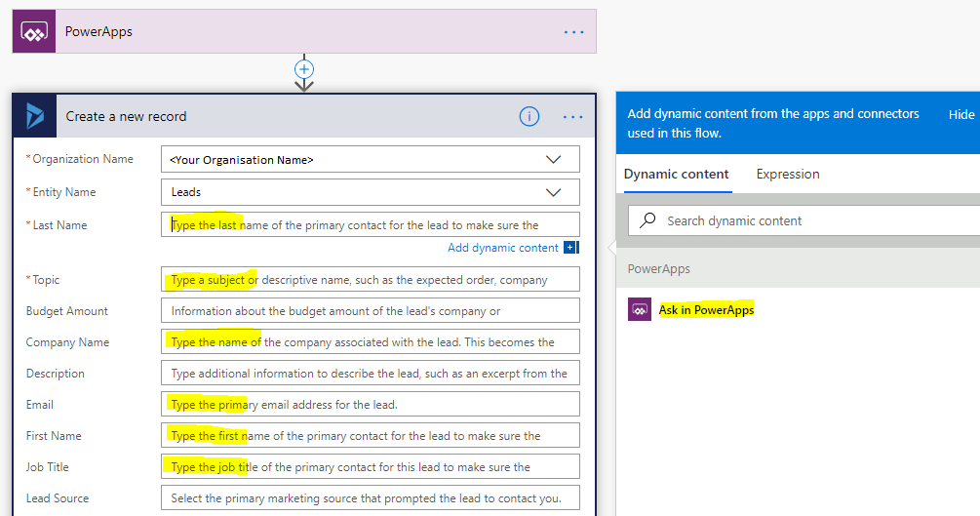
Task: Open the PowerApps step ellipsis menu
Action: point(573,32)
